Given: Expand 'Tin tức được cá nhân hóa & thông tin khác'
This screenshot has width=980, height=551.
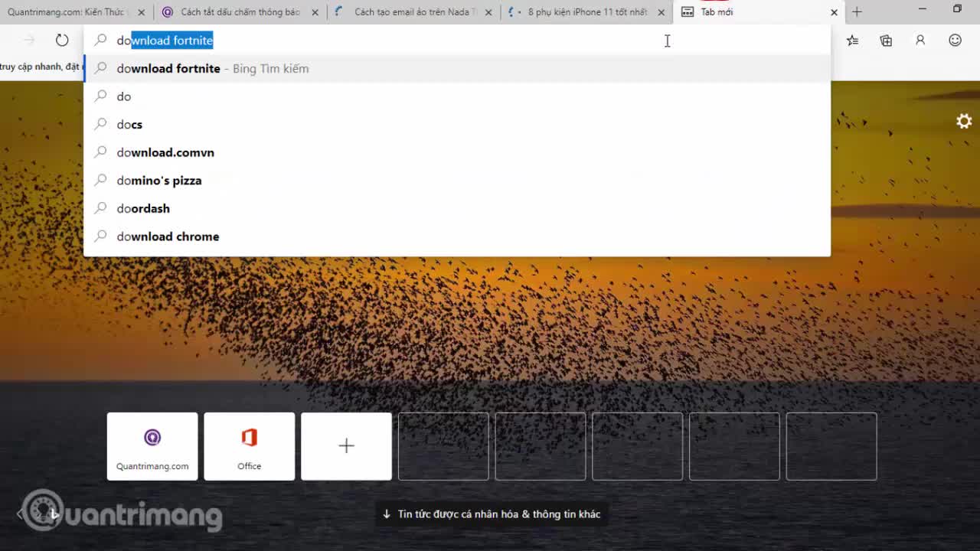Looking at the screenshot, I should click(491, 514).
